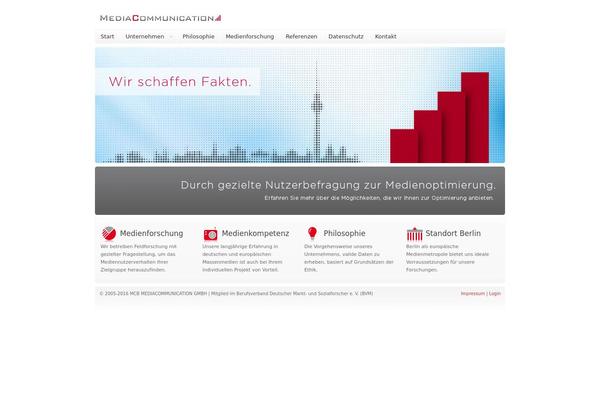
Task: Click the 'Die Vorgehensweise unseres Unternehmens' text
Action: pos(349,258)
